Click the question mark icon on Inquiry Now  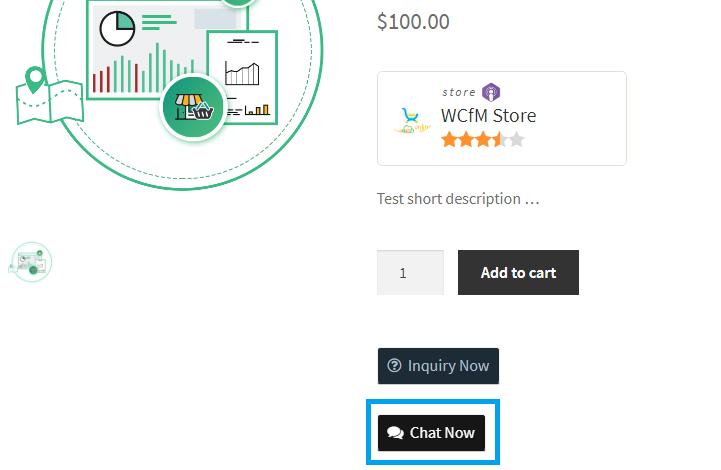[394, 366]
